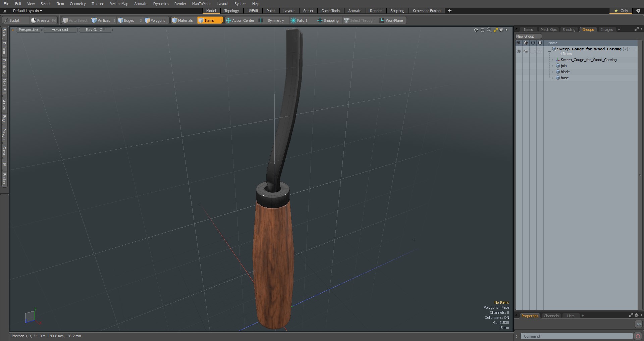Viewport: 644px width, 341px height.
Task: Toggle Snapping on or off
Action: click(328, 20)
